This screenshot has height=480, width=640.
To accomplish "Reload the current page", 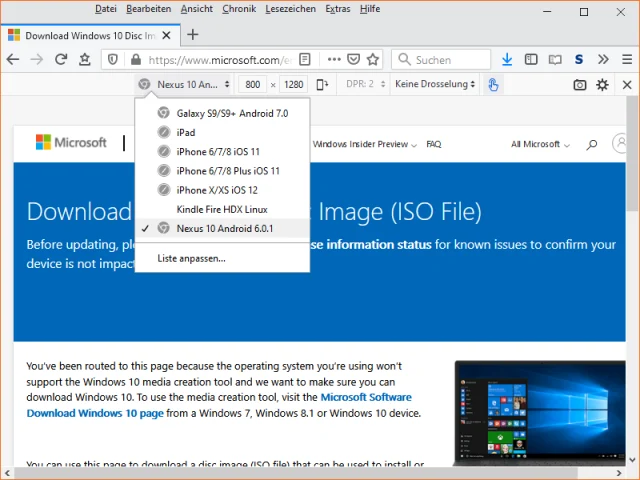I will [61, 60].
